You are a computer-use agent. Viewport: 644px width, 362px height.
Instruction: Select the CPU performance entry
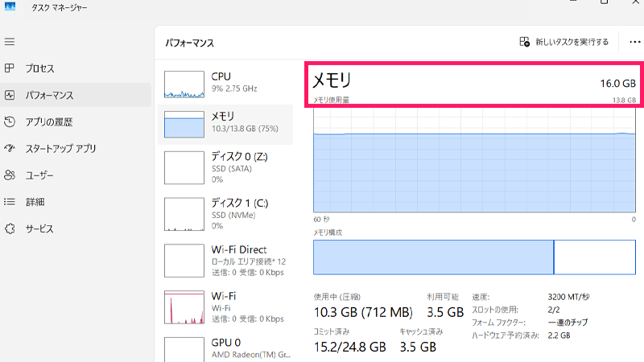(x=225, y=82)
